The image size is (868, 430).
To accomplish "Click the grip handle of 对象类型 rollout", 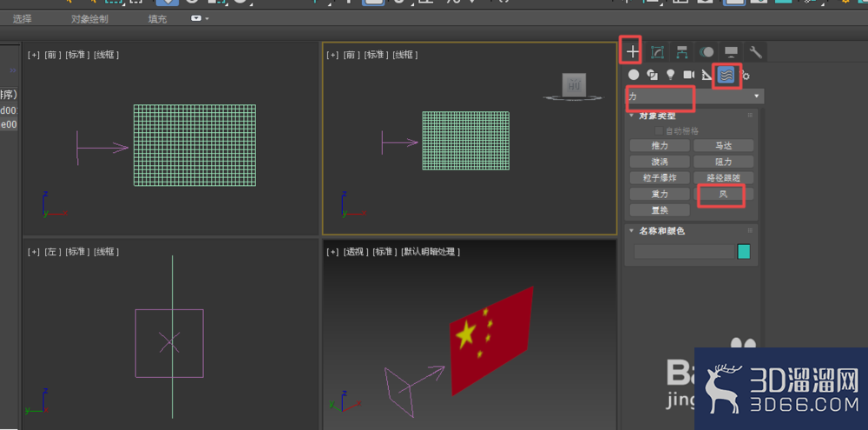I will tap(751, 116).
